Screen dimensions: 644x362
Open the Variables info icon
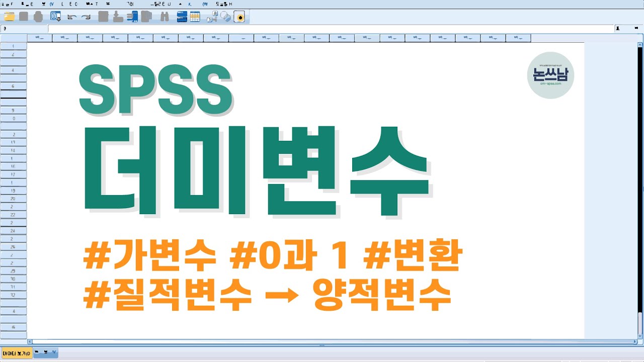(x=132, y=17)
